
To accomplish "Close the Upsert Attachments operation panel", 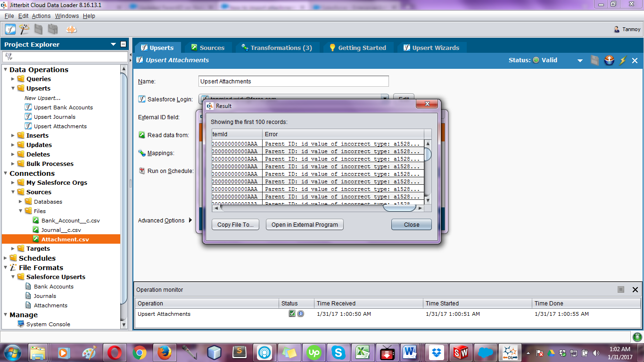I will (x=635, y=60).
